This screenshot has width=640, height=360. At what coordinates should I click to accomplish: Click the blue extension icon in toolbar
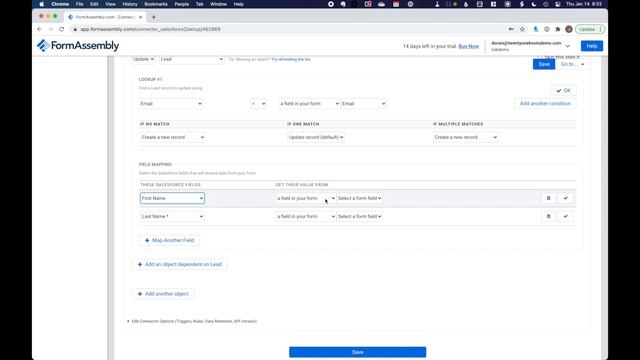pos(536,29)
